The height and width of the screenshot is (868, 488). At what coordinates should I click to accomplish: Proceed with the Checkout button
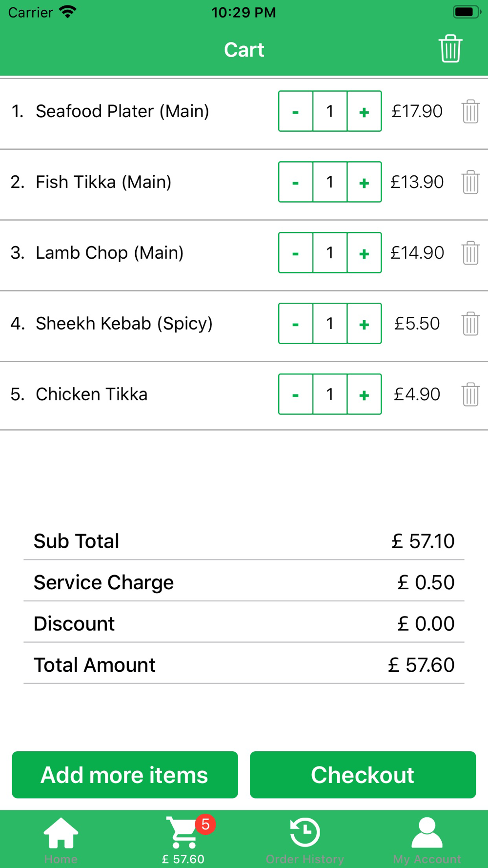click(x=363, y=775)
